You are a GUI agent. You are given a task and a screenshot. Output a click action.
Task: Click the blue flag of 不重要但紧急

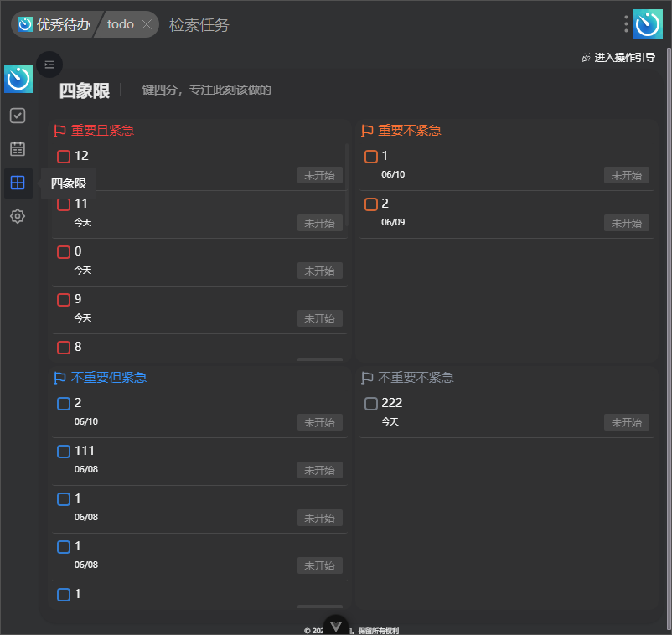(x=59, y=378)
